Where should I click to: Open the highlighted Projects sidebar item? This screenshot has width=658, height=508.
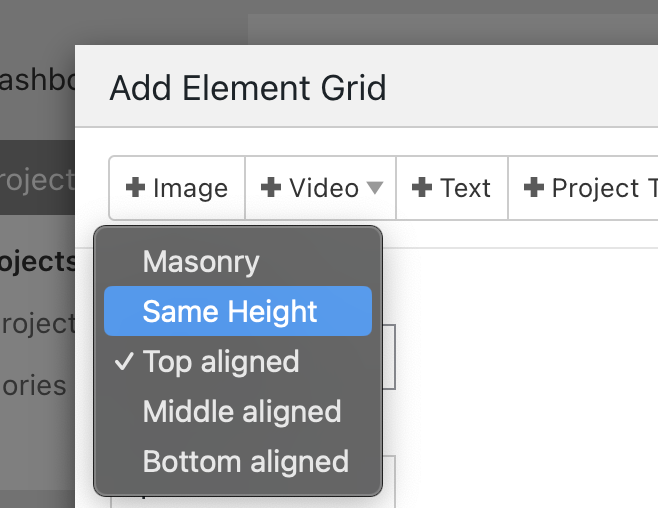(x=38, y=180)
